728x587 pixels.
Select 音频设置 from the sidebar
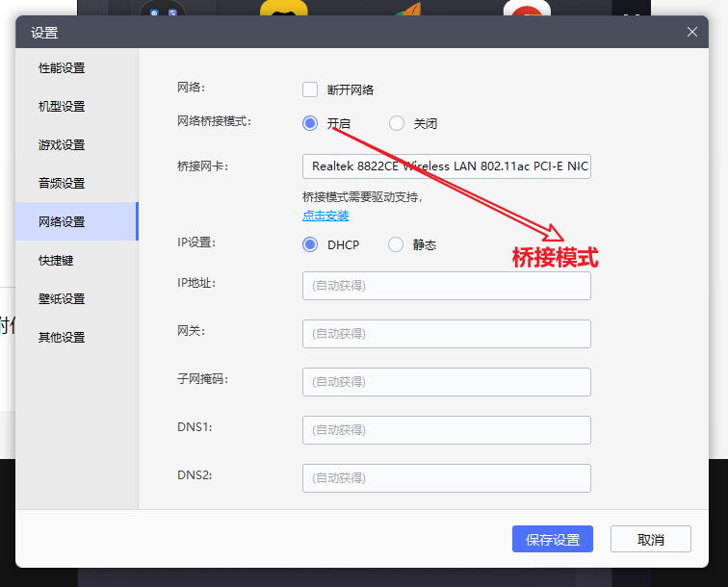click(x=62, y=184)
